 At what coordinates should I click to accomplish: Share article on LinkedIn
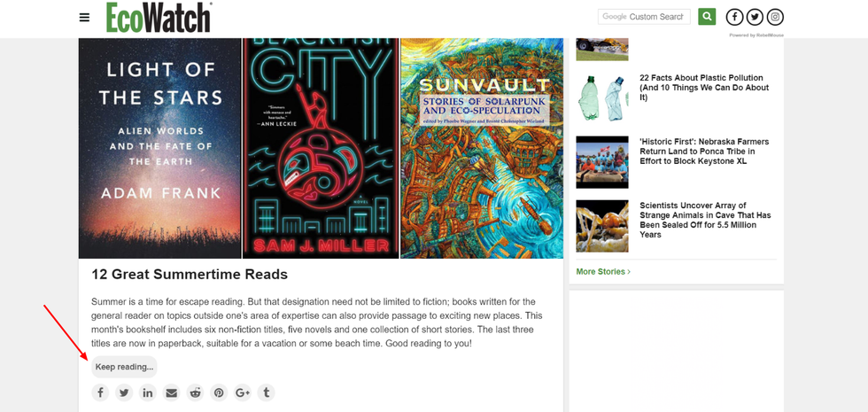pyautogui.click(x=148, y=393)
